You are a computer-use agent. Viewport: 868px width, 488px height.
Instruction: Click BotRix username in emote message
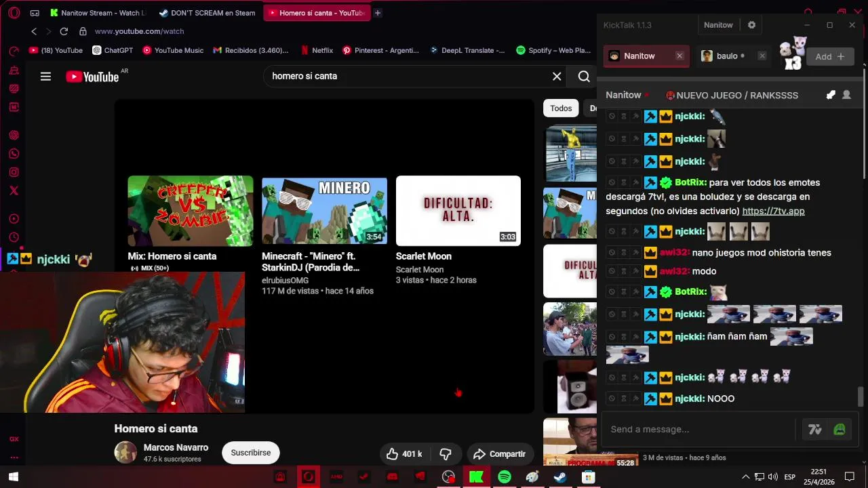click(x=690, y=291)
